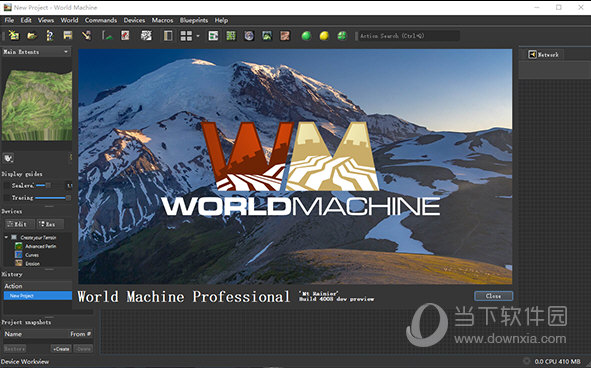Click the Scalers numeric value field
The width and height of the screenshot is (591, 368).
point(69,186)
